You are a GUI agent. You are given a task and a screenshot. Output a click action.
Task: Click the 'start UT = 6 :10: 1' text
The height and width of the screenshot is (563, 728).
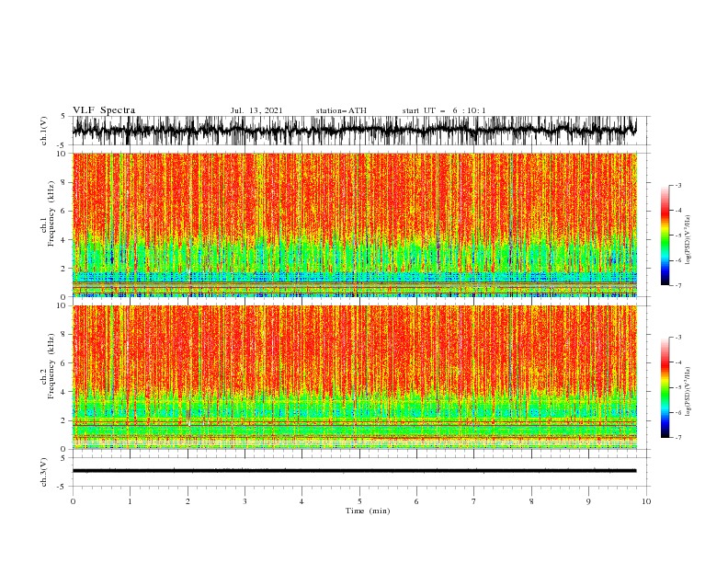pos(444,110)
